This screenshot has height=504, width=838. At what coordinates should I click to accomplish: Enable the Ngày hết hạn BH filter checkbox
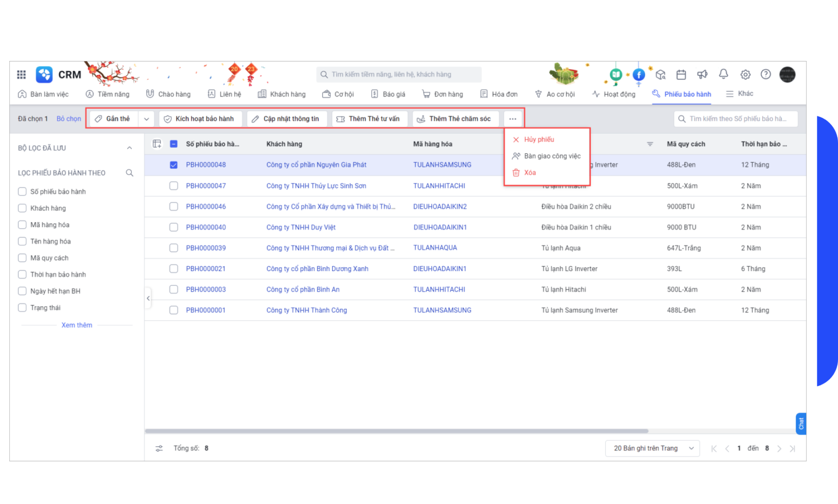pyautogui.click(x=22, y=291)
